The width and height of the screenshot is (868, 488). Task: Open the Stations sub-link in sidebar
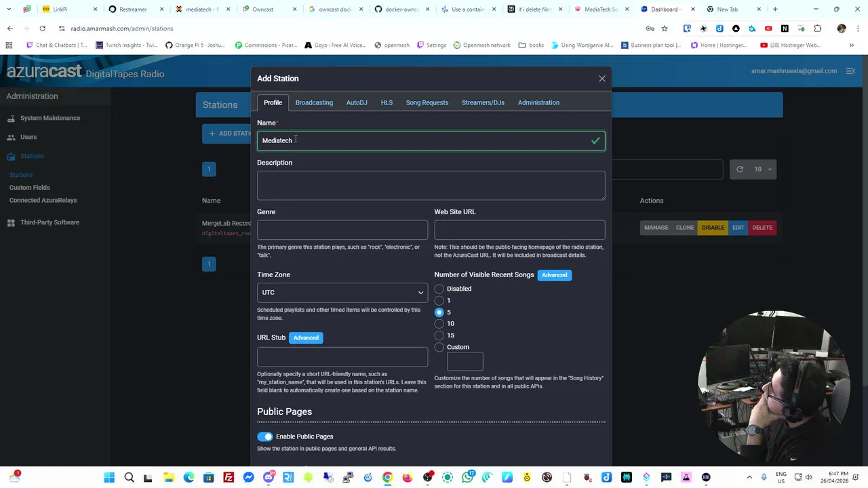click(21, 175)
